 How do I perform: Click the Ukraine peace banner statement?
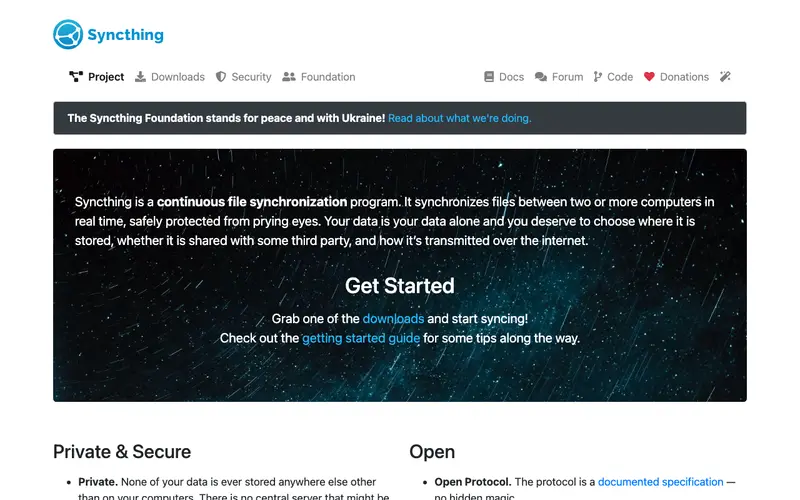(x=227, y=118)
